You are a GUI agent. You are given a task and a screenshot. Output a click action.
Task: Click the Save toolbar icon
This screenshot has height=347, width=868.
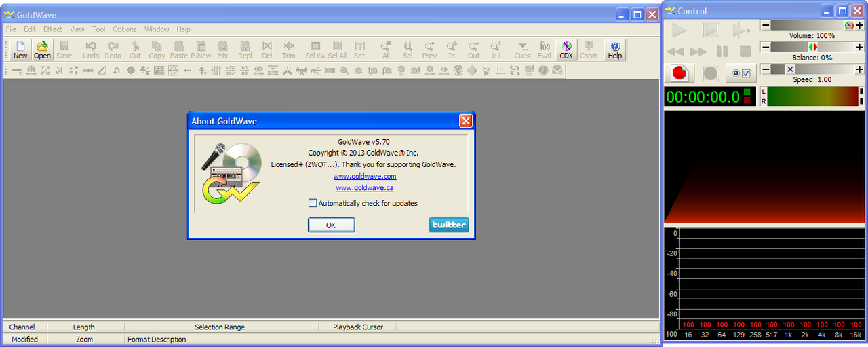coord(64,50)
